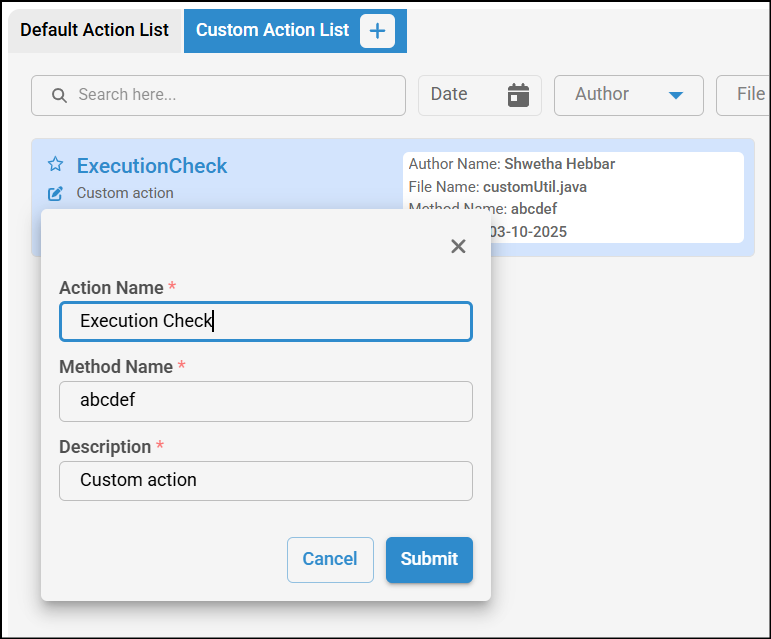Click the Method Name field containing abcdef
Viewport: 771px width, 639px height.
tap(265, 401)
